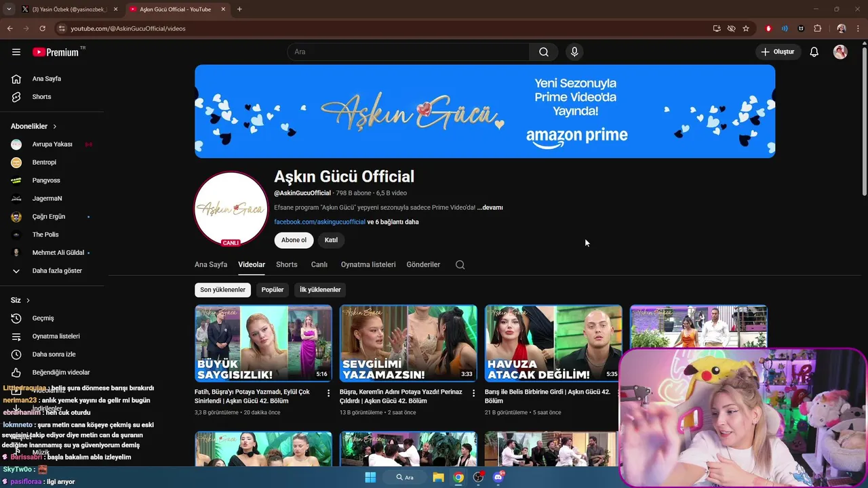Open File Explorer from taskbar
Image resolution: width=868 pixels, height=488 pixels.
(438, 477)
